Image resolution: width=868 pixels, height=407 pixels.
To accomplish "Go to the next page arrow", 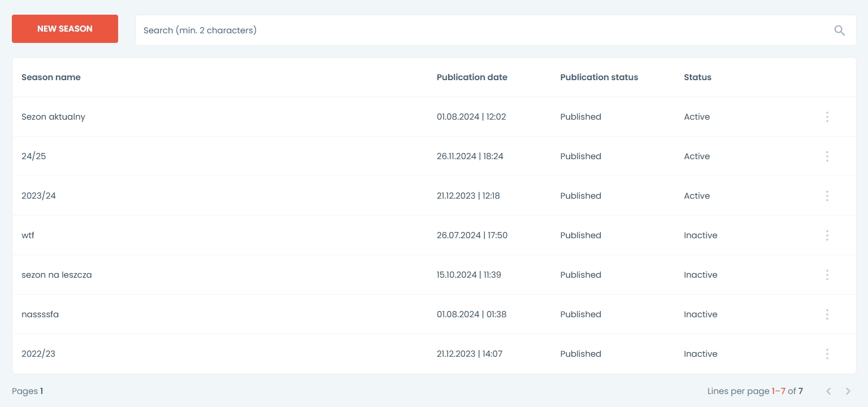I will coord(848,391).
